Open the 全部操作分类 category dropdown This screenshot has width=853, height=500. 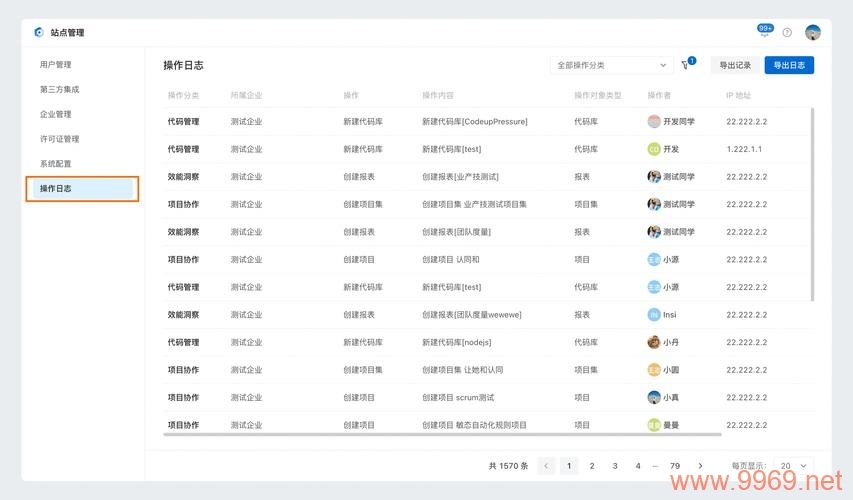tap(611, 65)
